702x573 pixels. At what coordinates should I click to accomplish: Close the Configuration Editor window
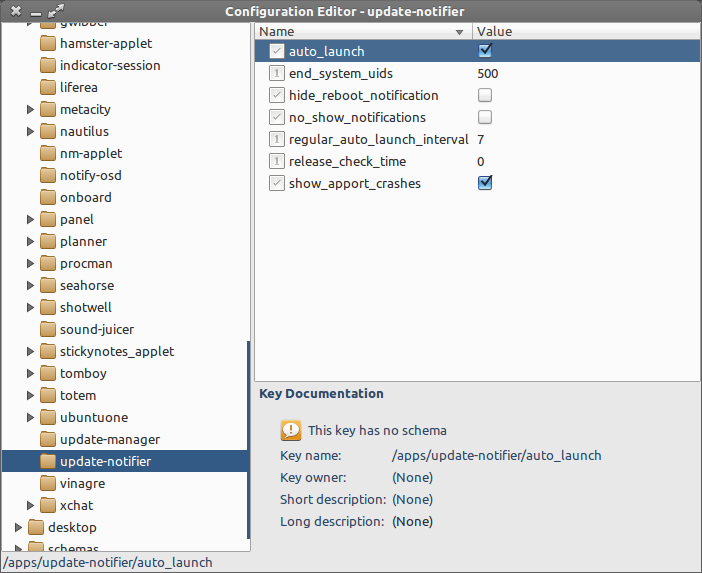[16, 11]
